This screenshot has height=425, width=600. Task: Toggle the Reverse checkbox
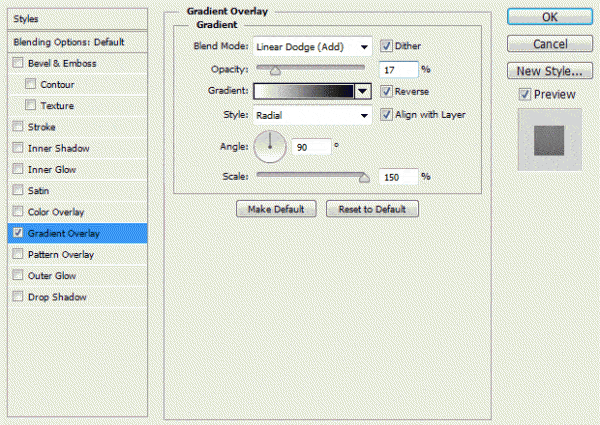[x=386, y=91]
